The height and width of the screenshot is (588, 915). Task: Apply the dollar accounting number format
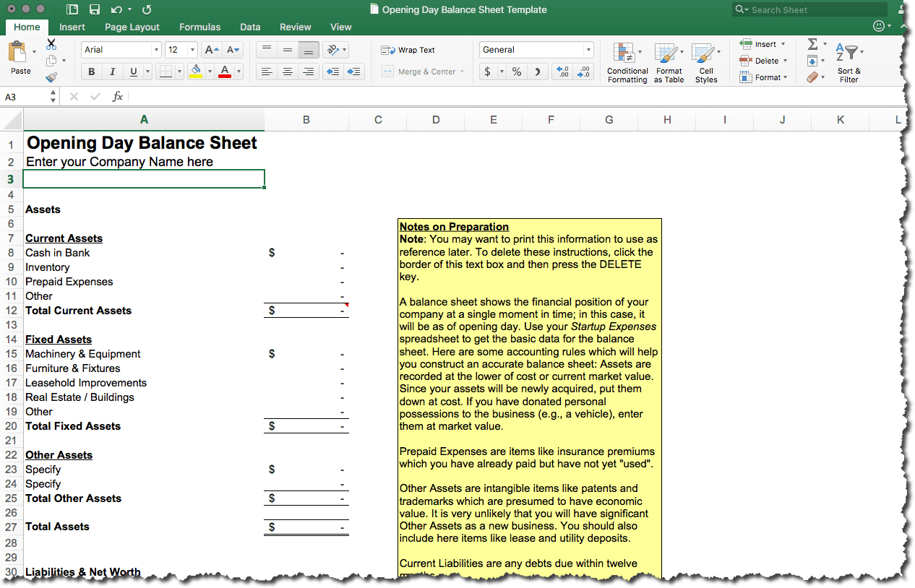click(x=488, y=72)
